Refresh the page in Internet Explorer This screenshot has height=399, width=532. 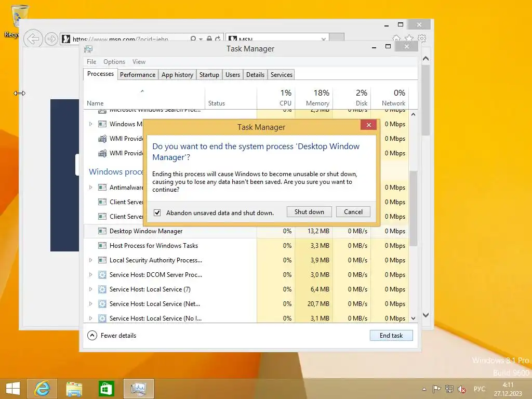[218, 38]
